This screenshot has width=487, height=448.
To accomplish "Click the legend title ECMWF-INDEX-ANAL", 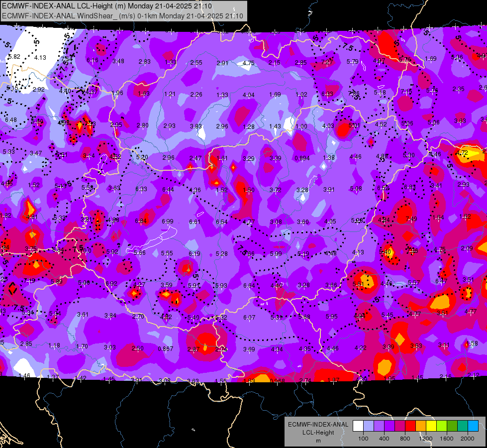I will [x=318, y=425].
